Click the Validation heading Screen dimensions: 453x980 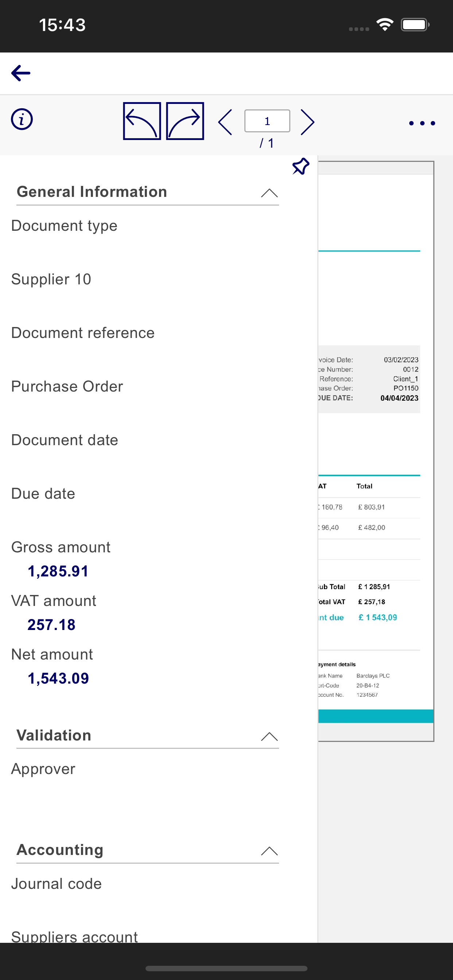(x=54, y=735)
